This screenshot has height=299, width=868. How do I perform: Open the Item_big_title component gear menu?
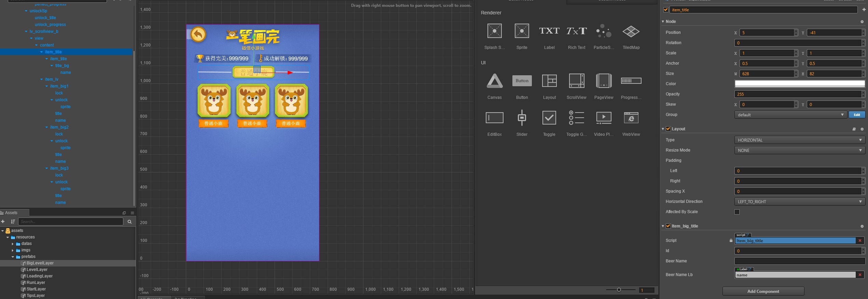(x=862, y=226)
